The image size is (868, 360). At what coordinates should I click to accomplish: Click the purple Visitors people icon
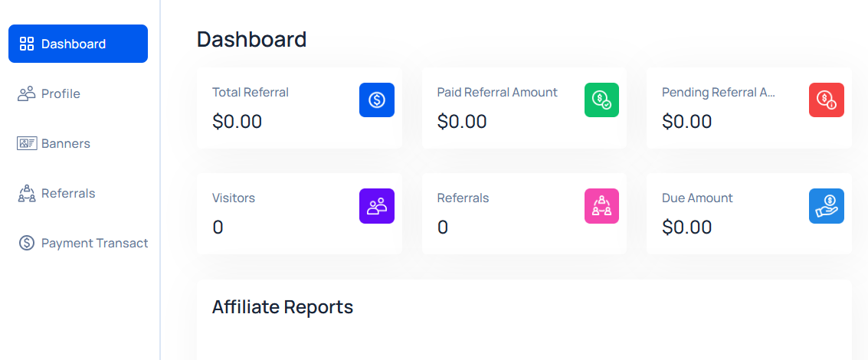click(x=376, y=206)
